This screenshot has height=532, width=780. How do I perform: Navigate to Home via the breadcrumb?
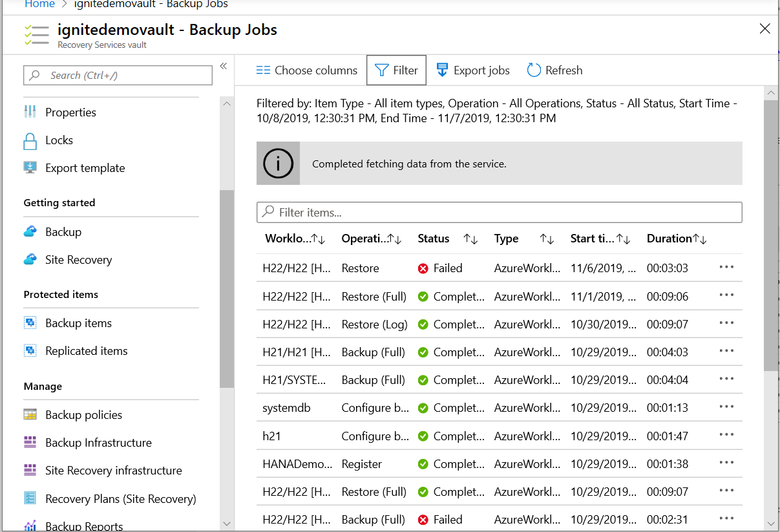39,4
